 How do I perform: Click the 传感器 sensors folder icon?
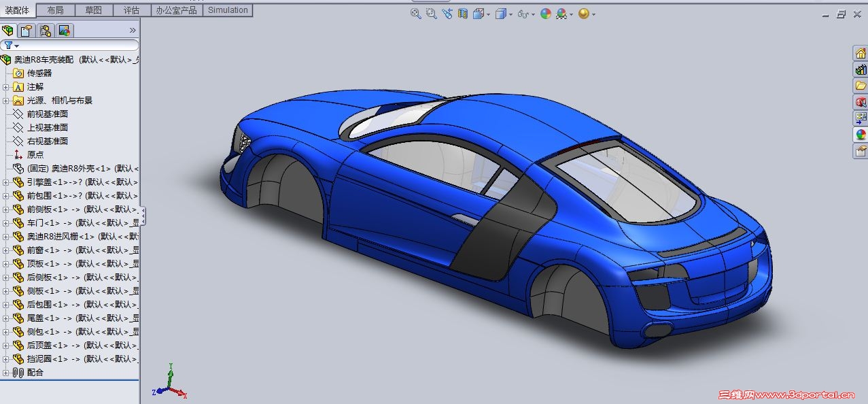click(18, 73)
